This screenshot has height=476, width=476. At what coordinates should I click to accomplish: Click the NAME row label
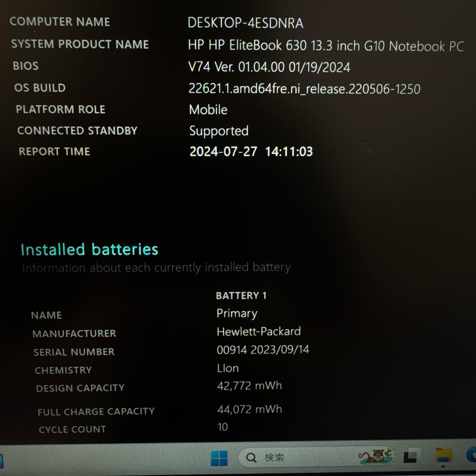coord(46,315)
